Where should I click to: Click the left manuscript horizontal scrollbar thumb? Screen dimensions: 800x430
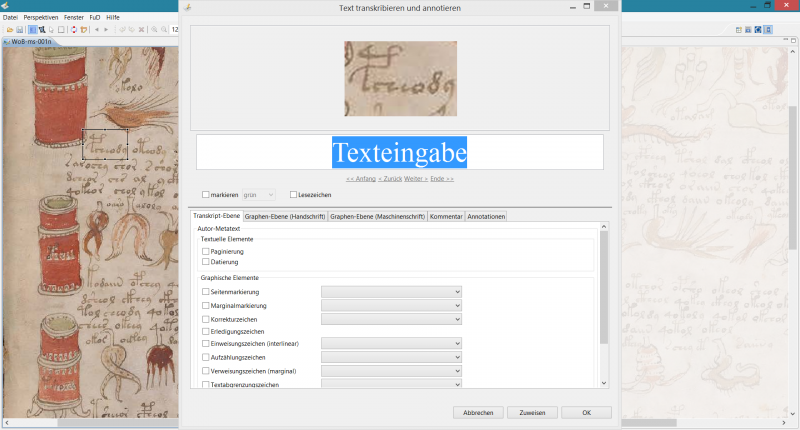point(117,422)
